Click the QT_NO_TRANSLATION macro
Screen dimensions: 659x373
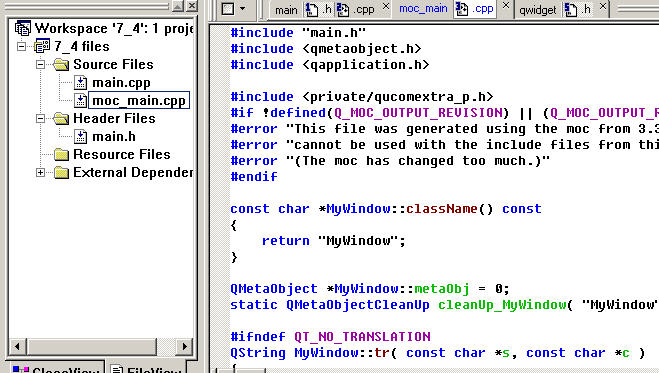pyautogui.click(x=362, y=336)
